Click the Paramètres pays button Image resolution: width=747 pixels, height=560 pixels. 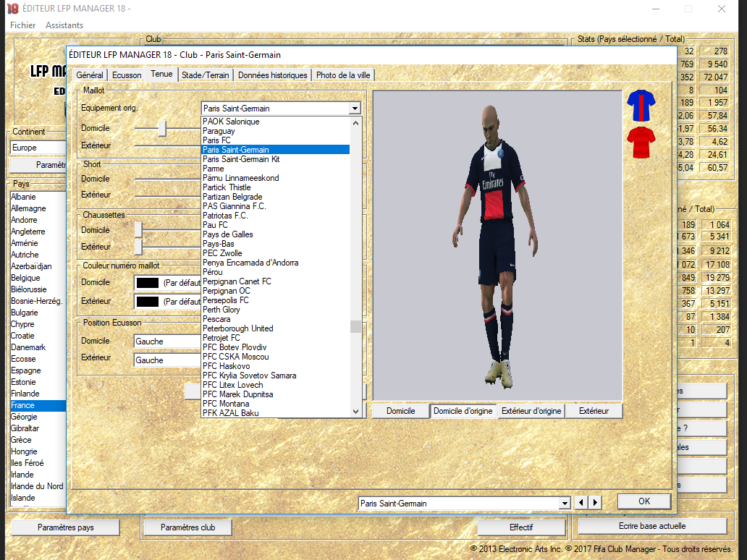(x=66, y=527)
